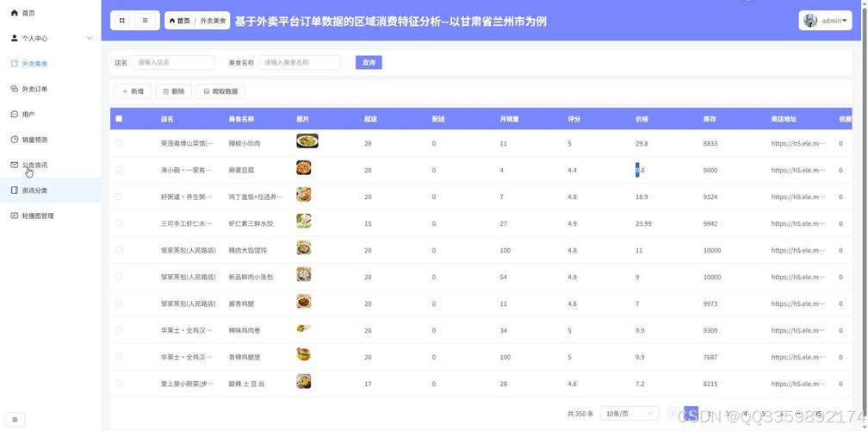The height and width of the screenshot is (431, 868).
Task: Click the 外卖订单 chat icon
Action: pyautogui.click(x=15, y=89)
